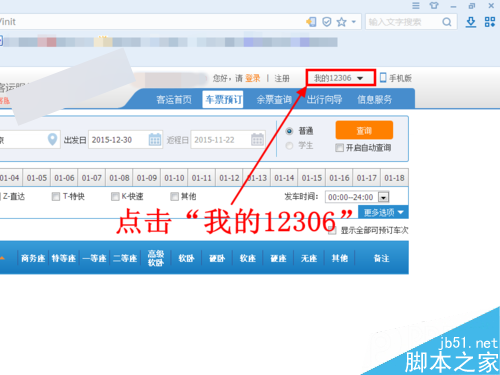This screenshot has height=375, width=500.
Task: Open the browser hamburger menu icon
Action: pos(416,6)
